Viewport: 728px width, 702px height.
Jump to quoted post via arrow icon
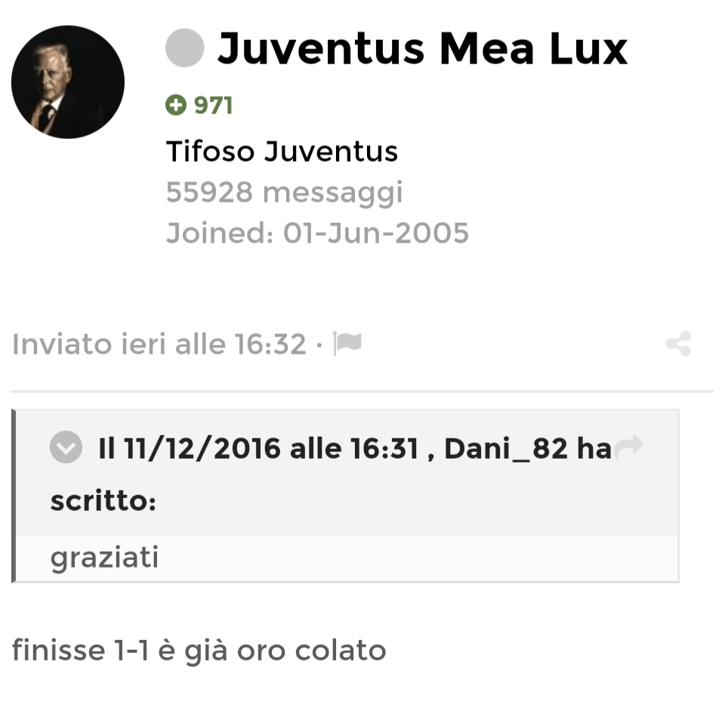(628, 447)
